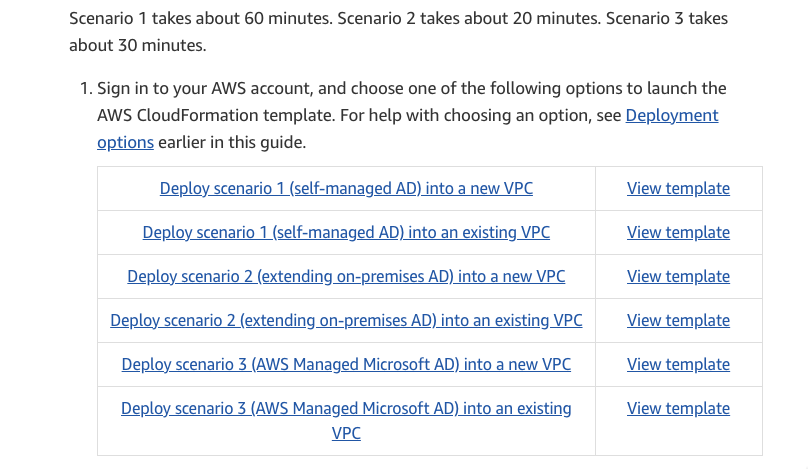Deploy scenario 2 into an existing VPC
The image size is (808, 469).
pyautogui.click(x=346, y=321)
